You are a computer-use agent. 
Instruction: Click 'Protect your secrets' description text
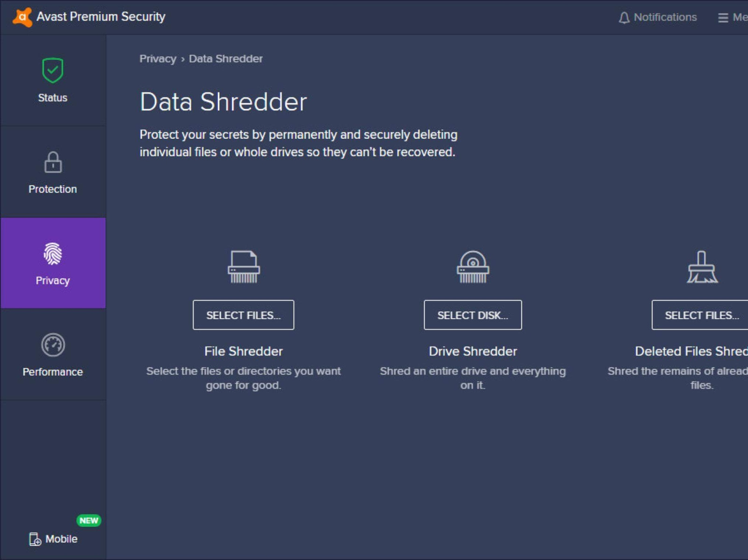coord(298,143)
